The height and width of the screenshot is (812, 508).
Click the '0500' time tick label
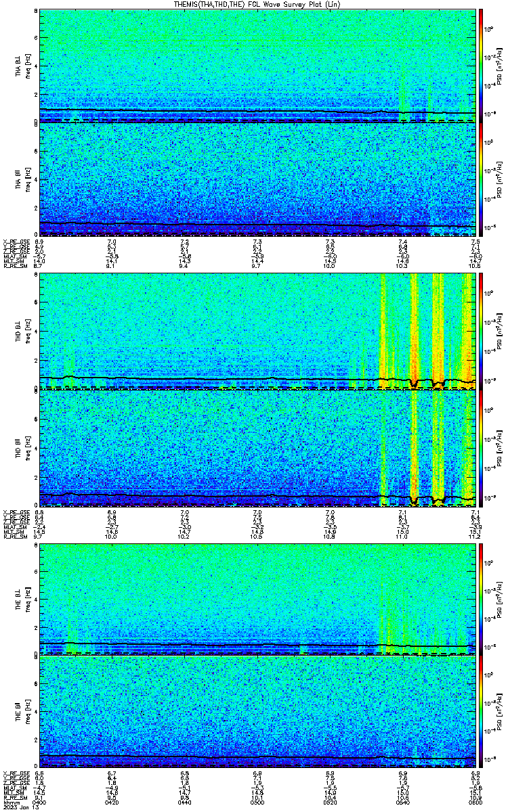coord(257,802)
